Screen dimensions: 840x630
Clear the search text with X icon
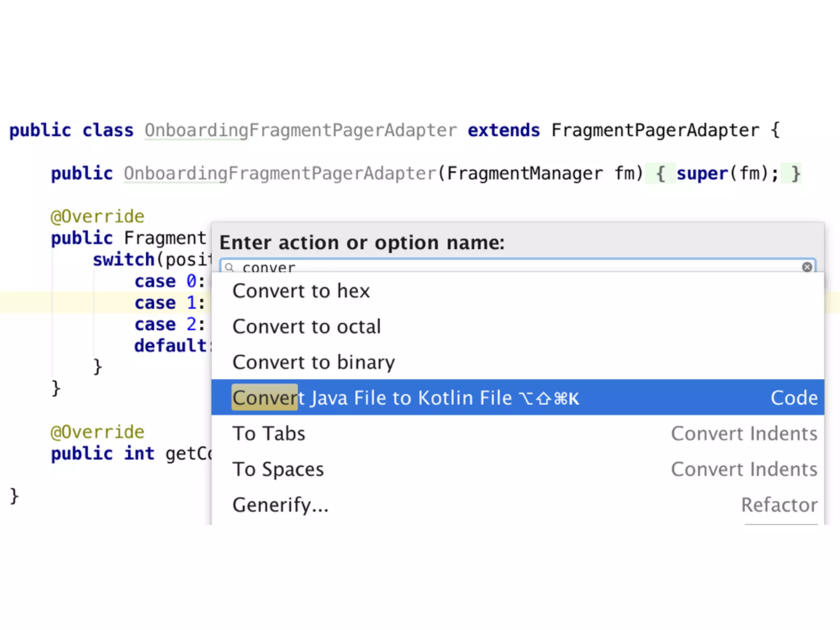coord(807,267)
